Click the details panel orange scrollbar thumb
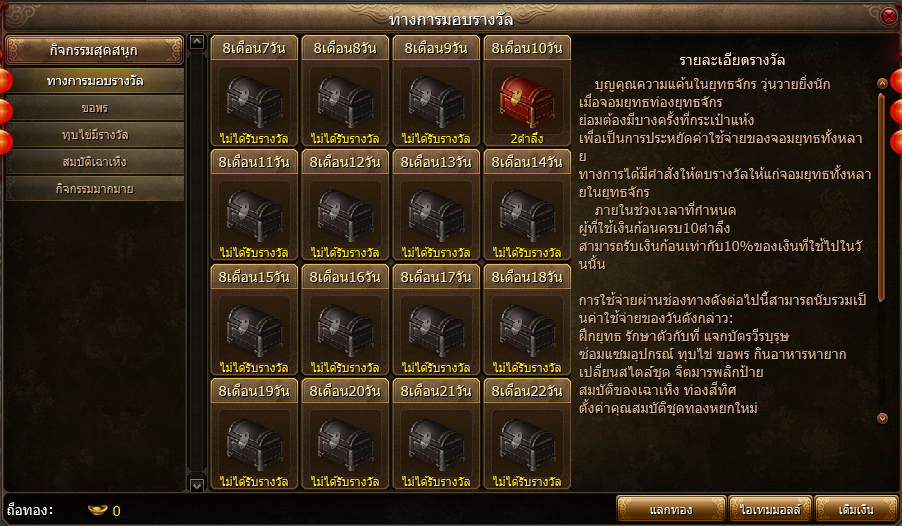 (x=882, y=189)
